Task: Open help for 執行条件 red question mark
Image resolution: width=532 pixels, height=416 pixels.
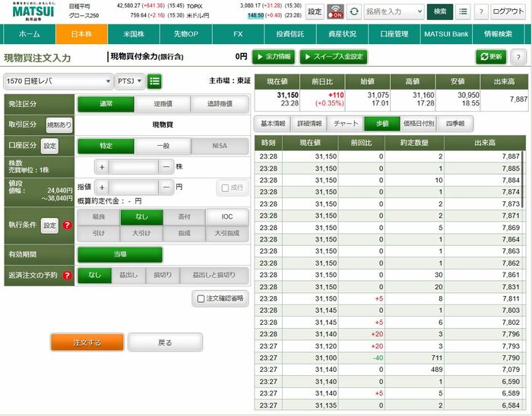Action: pos(67,225)
